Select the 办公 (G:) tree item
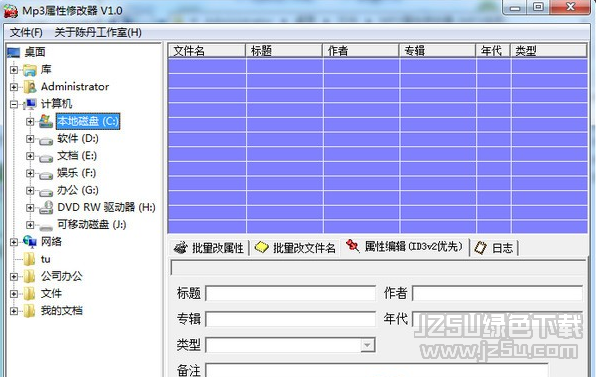This screenshot has height=377, width=596. (78, 190)
